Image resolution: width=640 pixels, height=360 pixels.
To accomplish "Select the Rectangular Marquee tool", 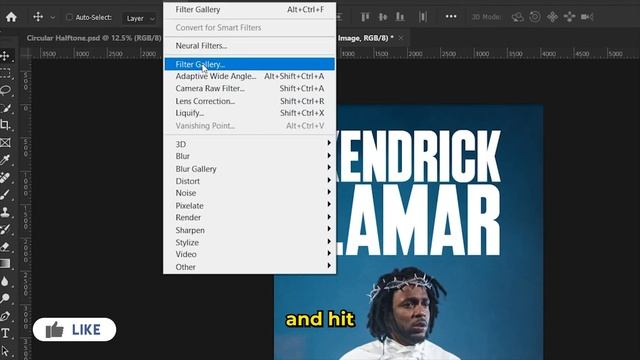I will pyautogui.click(x=5, y=73).
